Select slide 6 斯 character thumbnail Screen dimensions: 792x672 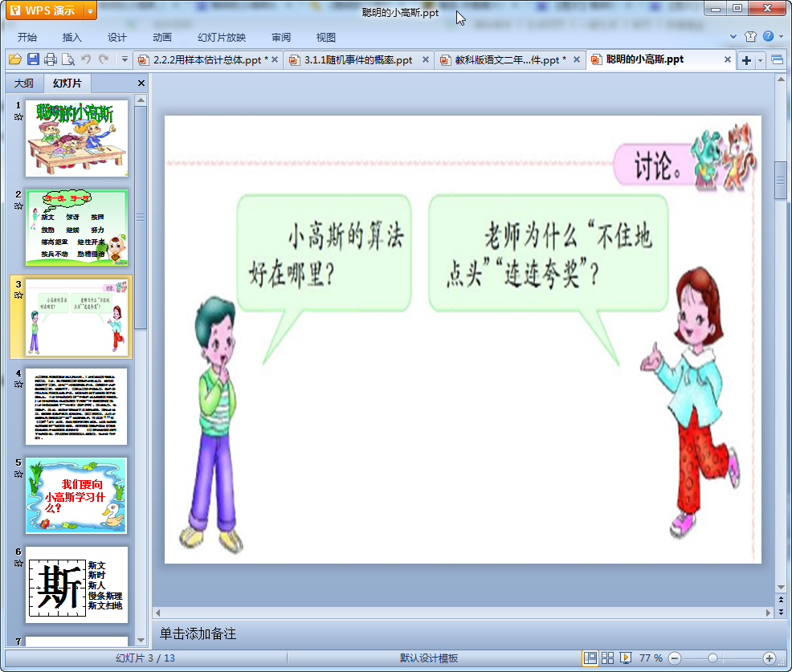(x=77, y=584)
